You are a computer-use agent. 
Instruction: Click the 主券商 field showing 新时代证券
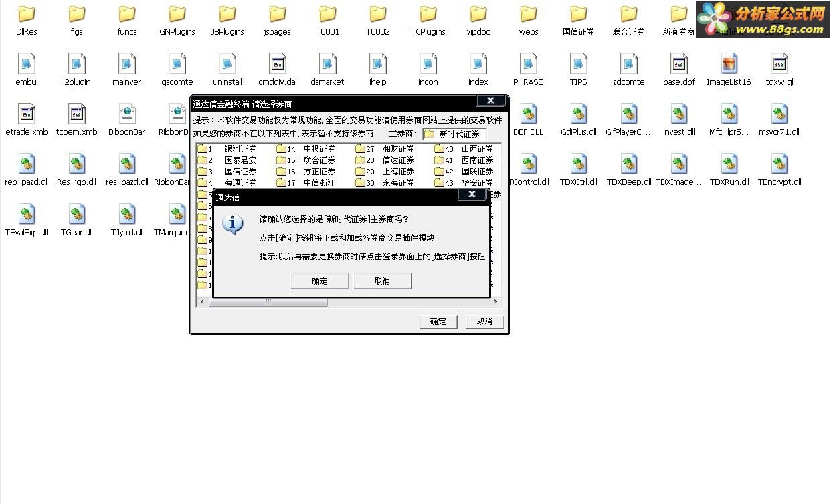[x=454, y=134]
